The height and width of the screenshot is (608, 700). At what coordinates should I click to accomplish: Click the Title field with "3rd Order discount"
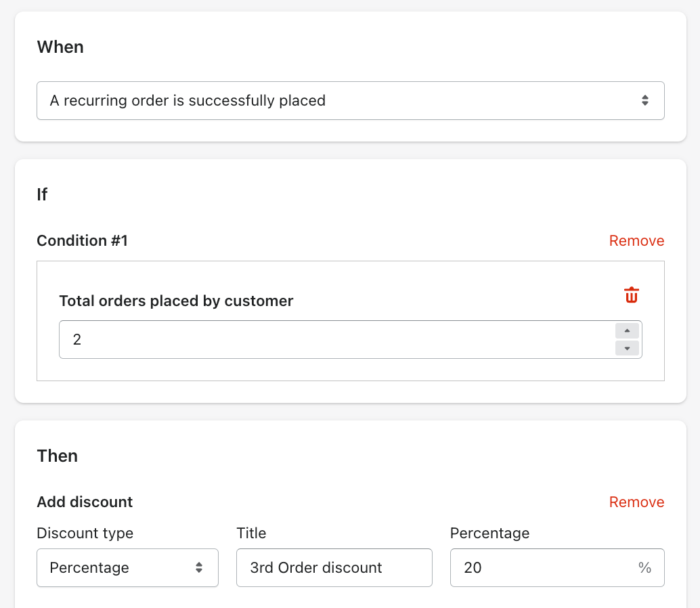(334, 567)
